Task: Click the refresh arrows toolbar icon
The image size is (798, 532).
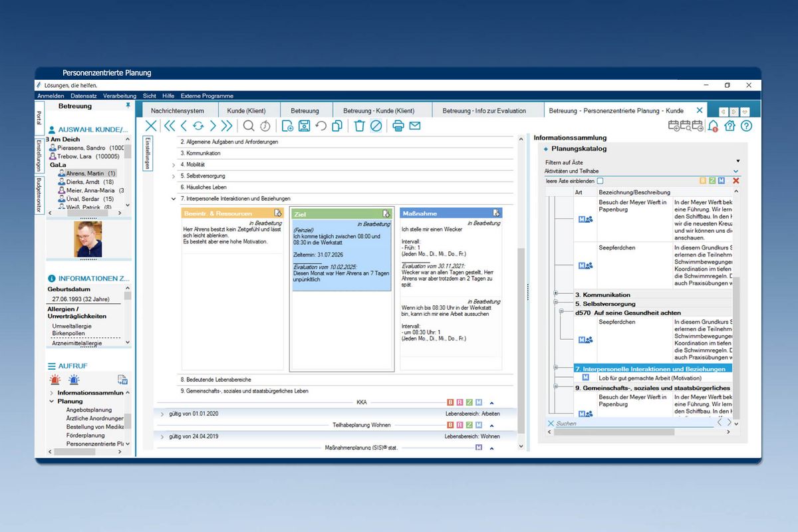Action: pos(198,126)
